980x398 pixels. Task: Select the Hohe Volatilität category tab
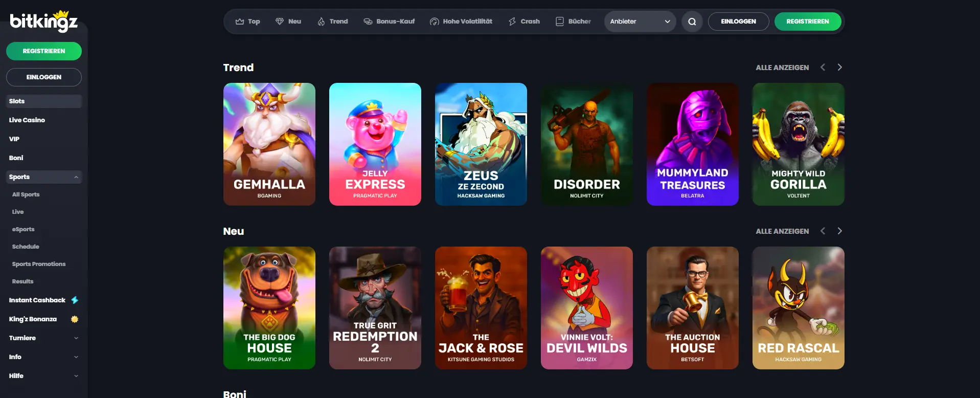pyautogui.click(x=461, y=21)
